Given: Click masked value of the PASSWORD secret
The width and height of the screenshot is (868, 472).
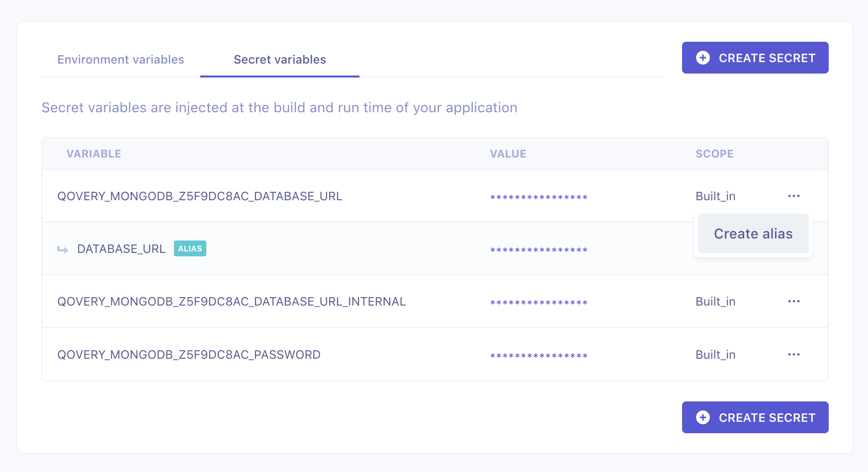Looking at the screenshot, I should [x=538, y=356].
